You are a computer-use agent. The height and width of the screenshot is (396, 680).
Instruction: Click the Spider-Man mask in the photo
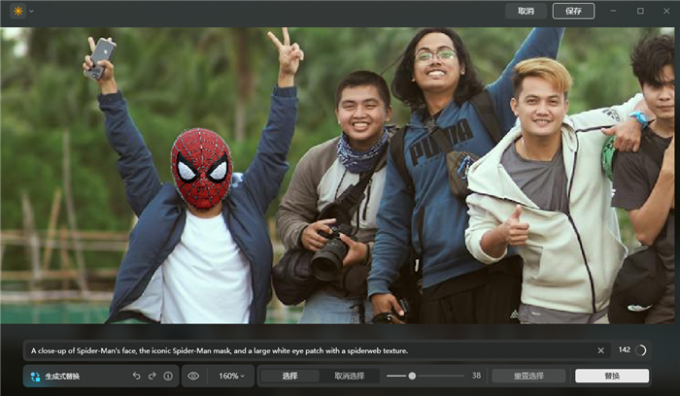click(x=202, y=169)
